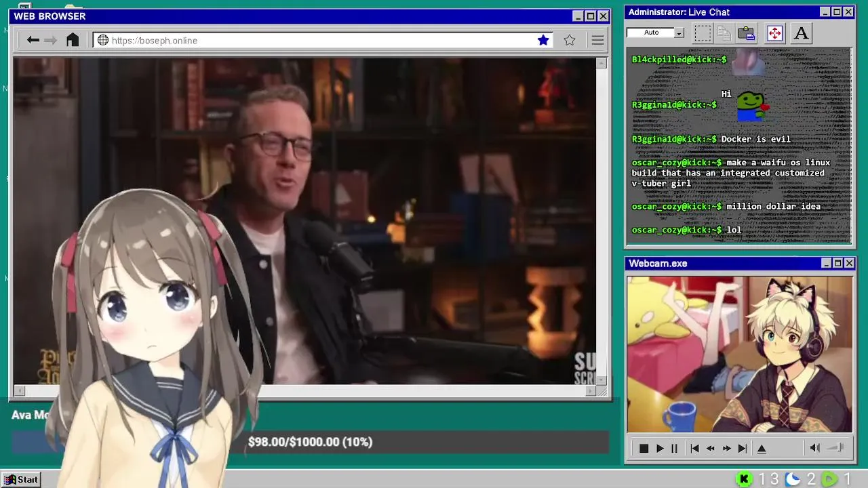Select the dashed marquee tool in Live Chat
Viewport: 868px width, 488px height.
[x=703, y=33]
